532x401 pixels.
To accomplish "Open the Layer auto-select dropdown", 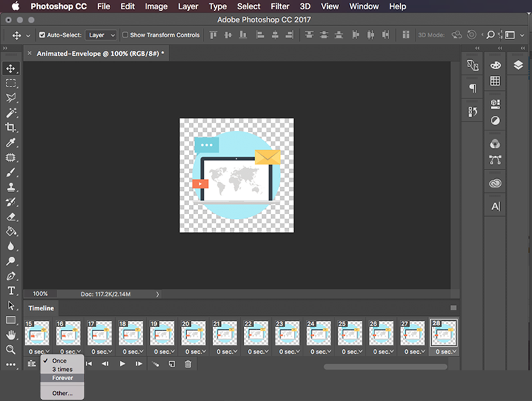I will click(x=101, y=35).
